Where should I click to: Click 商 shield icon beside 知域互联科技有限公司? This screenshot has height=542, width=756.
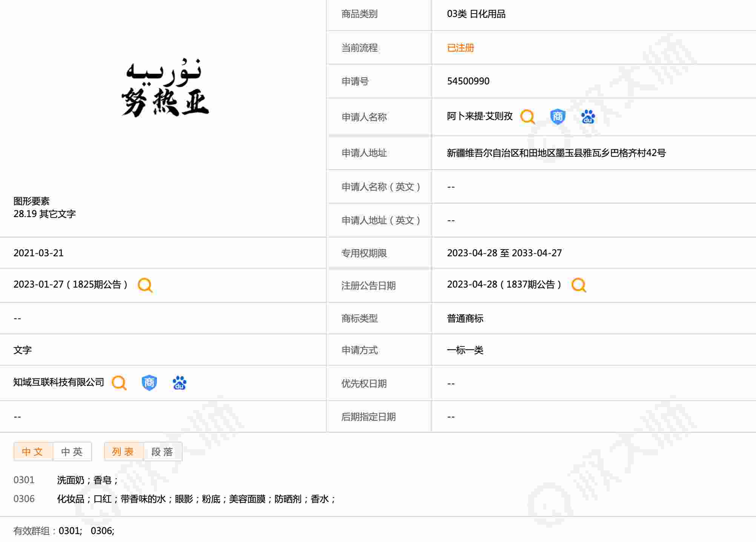coord(149,383)
